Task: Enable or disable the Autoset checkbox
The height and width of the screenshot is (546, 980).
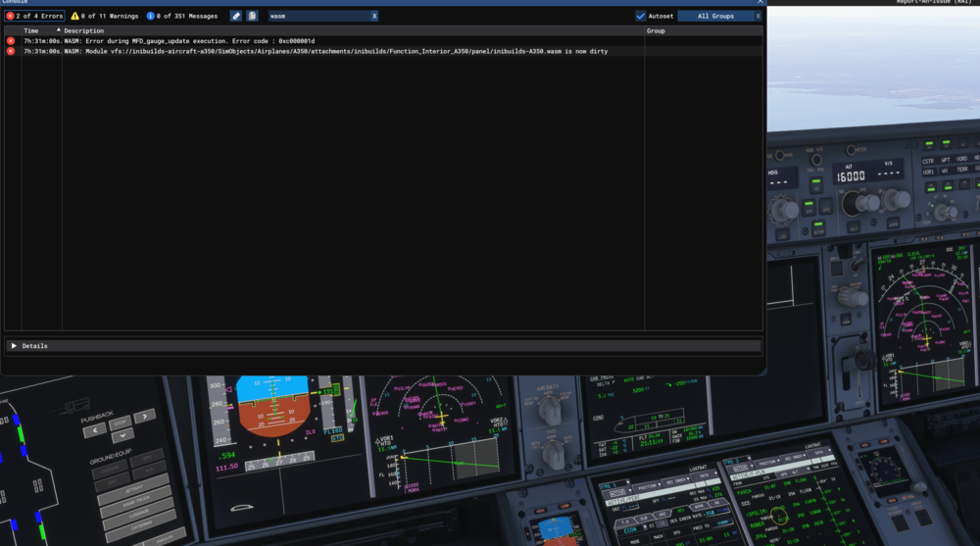Action: coord(641,16)
